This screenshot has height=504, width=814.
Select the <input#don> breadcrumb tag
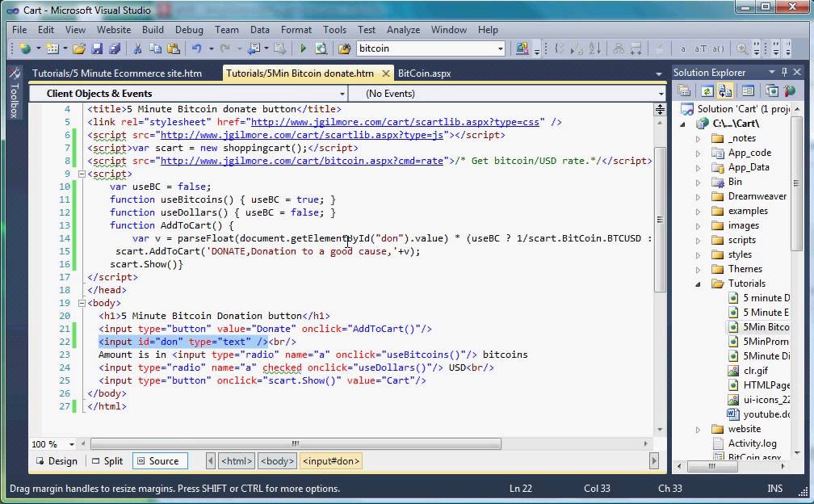coord(331,461)
